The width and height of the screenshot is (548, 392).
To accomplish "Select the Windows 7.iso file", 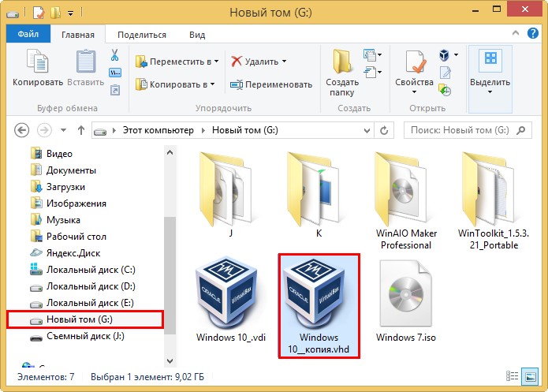I will pos(406,301).
